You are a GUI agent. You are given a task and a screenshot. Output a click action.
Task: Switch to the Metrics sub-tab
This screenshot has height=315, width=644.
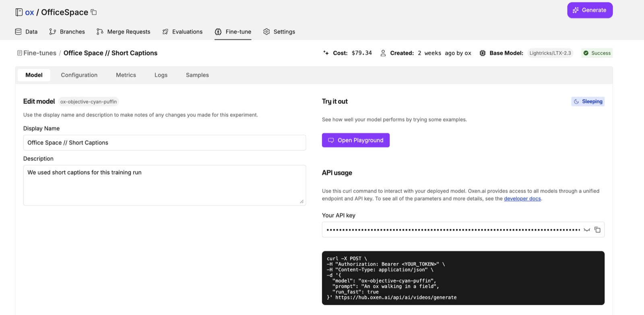coord(126,75)
